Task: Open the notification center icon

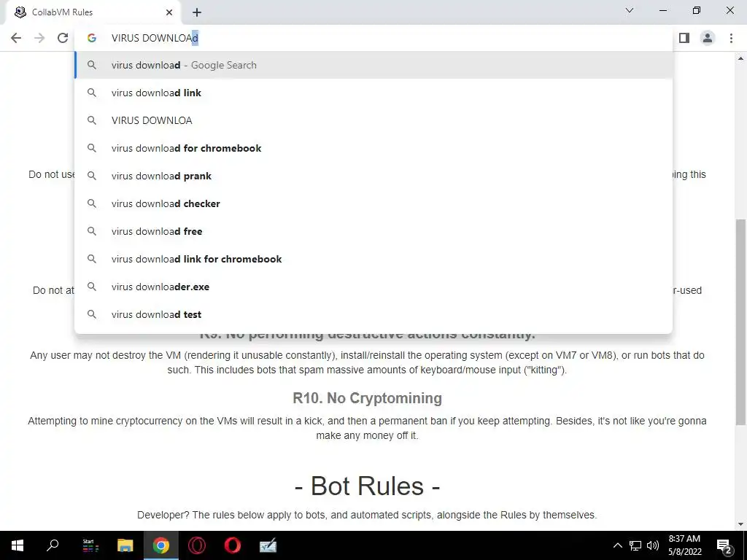Action: click(x=724, y=545)
